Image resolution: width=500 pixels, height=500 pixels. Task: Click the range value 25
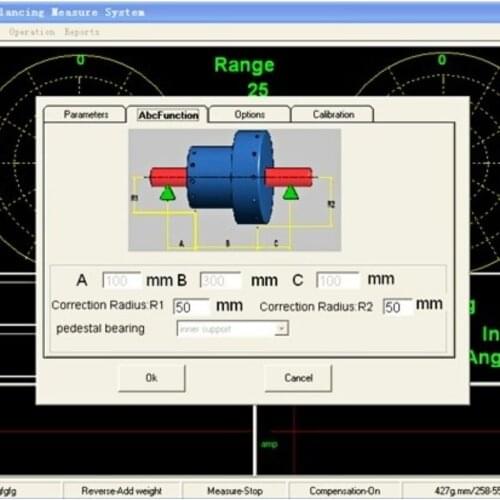pyautogui.click(x=258, y=89)
